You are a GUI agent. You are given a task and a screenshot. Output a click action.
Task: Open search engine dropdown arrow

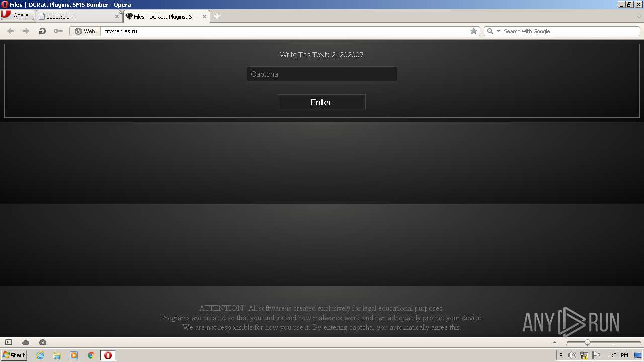click(x=499, y=31)
